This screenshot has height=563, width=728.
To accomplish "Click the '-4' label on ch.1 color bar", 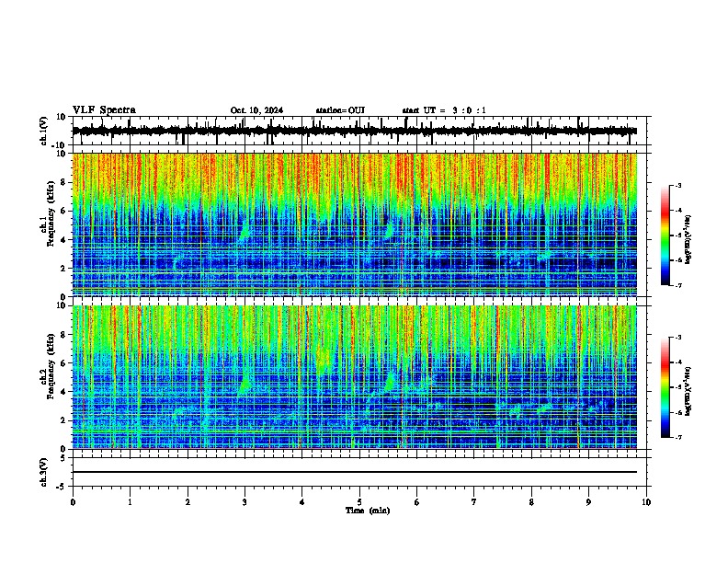I will (x=678, y=210).
